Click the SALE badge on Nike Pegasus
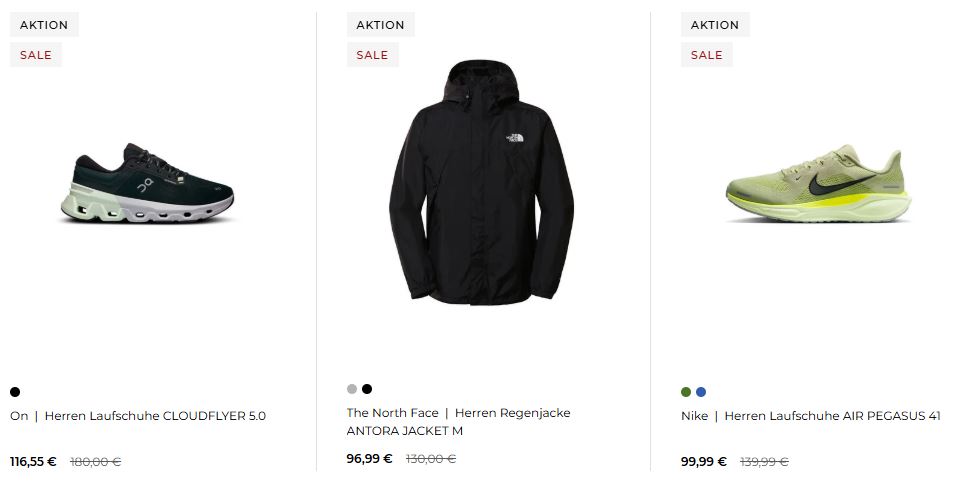The height and width of the screenshot is (486, 955). (x=706, y=55)
